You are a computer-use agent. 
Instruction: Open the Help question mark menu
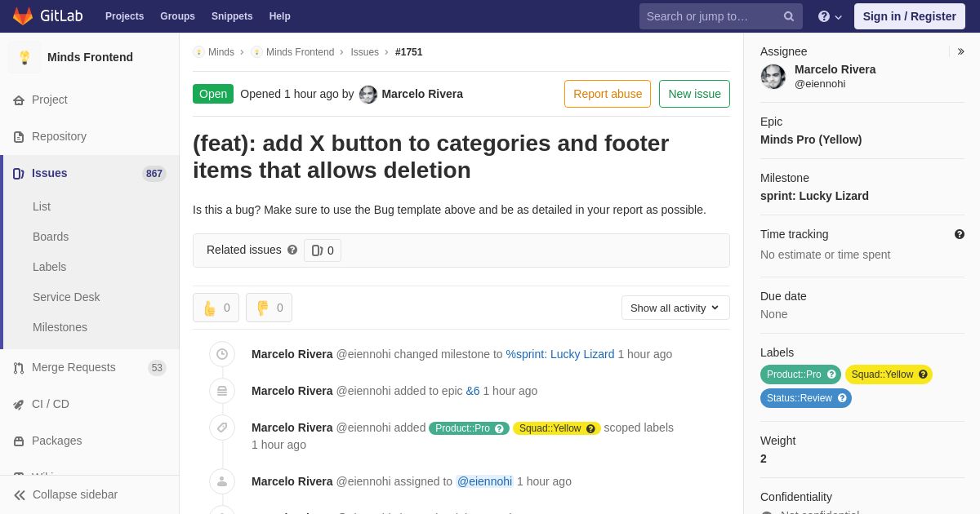pyautogui.click(x=830, y=16)
